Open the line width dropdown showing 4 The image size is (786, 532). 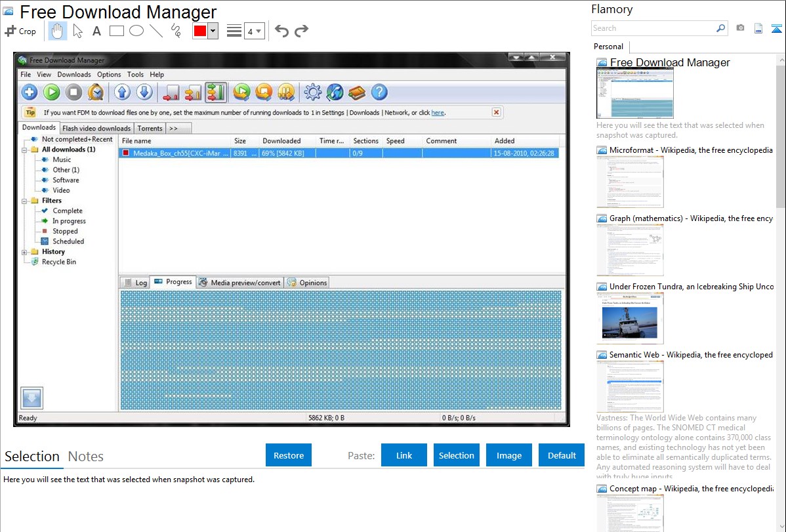(255, 31)
